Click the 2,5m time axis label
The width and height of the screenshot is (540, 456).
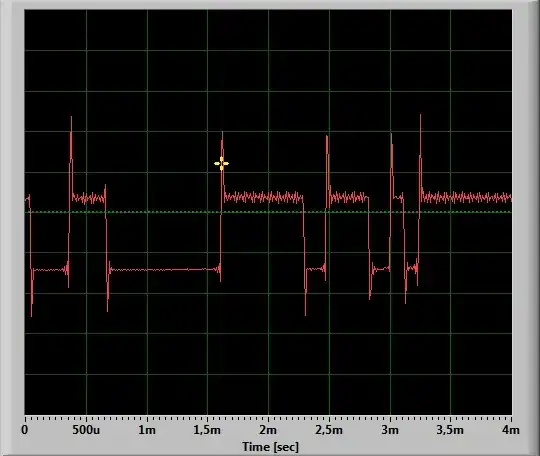pos(329,430)
